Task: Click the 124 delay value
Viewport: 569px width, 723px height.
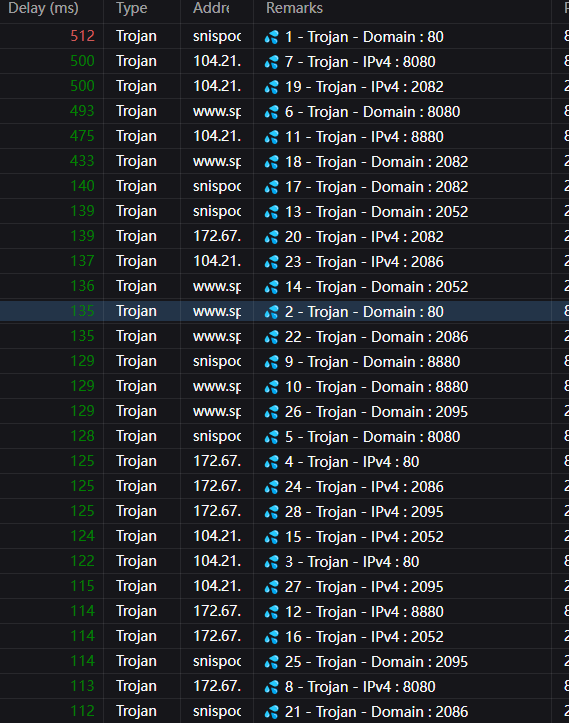Action: 83,536
